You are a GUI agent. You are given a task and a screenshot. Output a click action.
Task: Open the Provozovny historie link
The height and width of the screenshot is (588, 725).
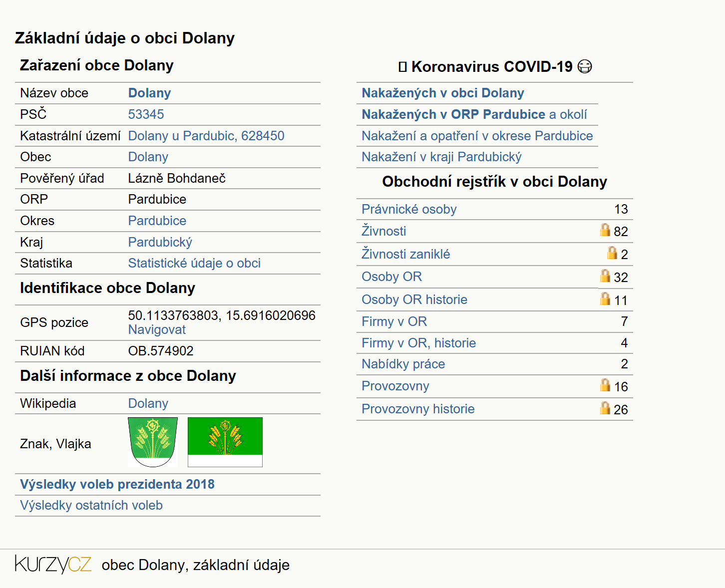(418, 409)
